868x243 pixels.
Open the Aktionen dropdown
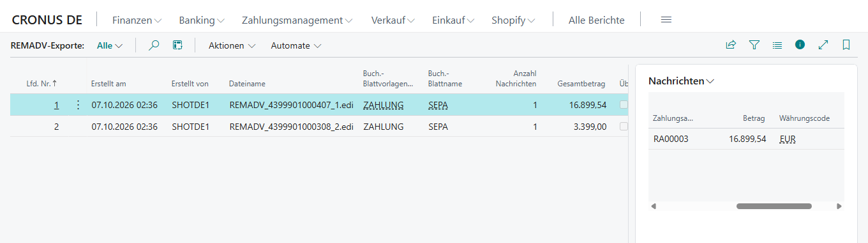click(x=232, y=45)
